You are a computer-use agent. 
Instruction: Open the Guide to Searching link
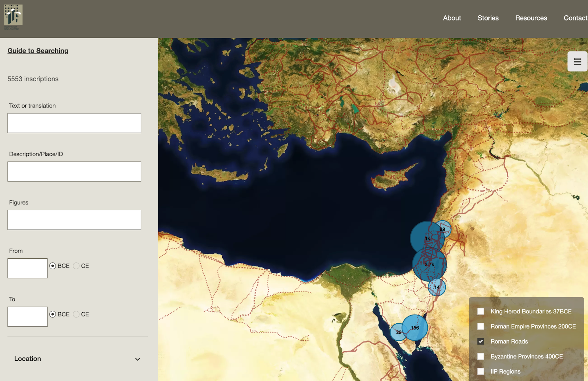click(38, 51)
